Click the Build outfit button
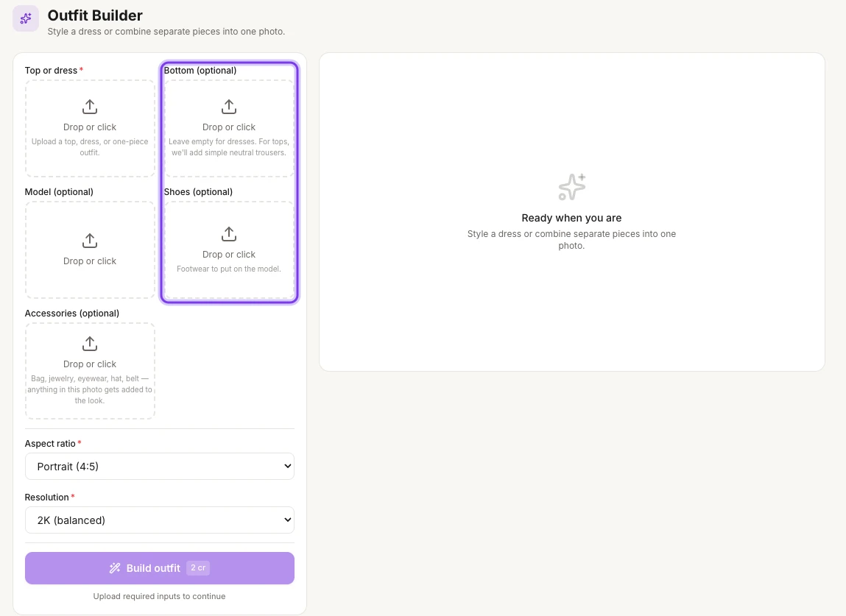 pos(160,568)
